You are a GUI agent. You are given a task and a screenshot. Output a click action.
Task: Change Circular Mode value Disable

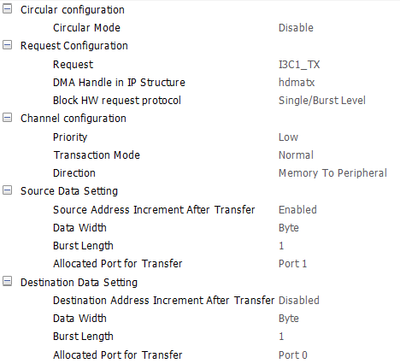(296, 28)
